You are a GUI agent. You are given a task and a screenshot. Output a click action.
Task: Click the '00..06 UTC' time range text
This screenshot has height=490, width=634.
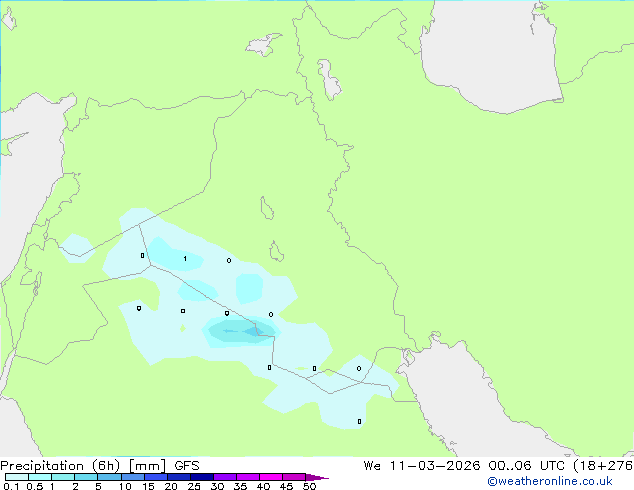pyautogui.click(x=526, y=466)
